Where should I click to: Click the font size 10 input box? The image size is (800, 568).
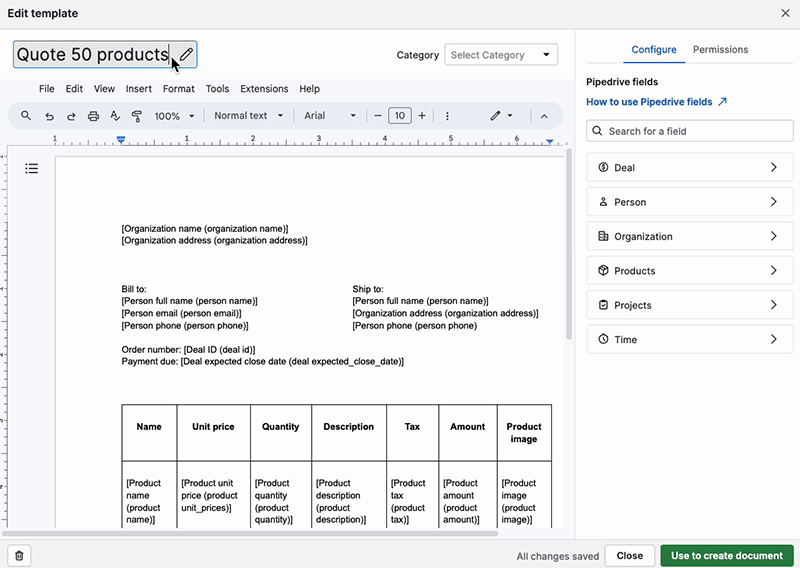(x=399, y=116)
